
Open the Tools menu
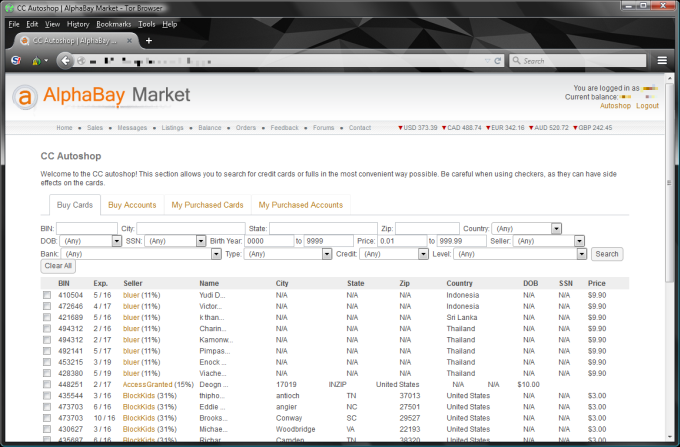tap(147, 24)
